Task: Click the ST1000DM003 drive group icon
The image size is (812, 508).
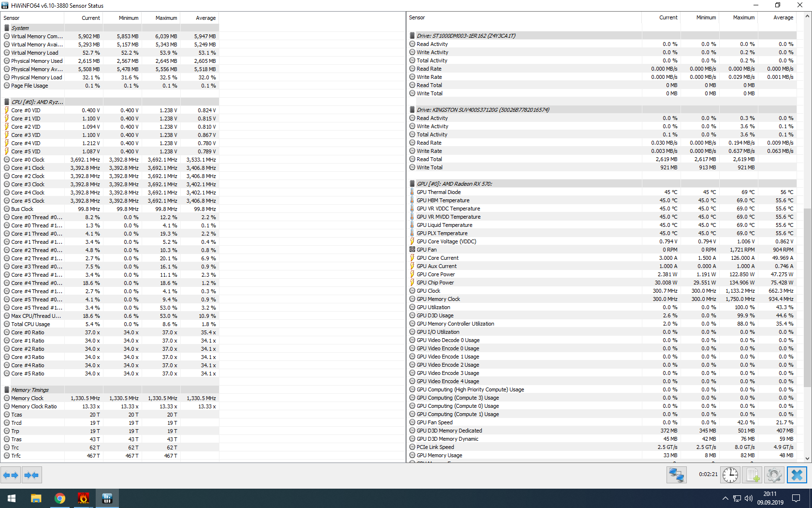Action: point(412,36)
